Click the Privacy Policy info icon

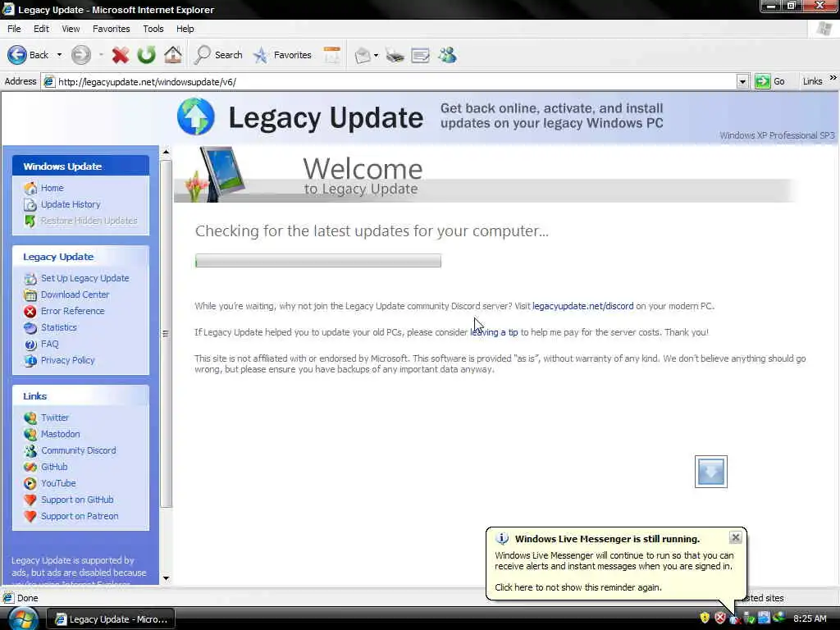coord(30,361)
